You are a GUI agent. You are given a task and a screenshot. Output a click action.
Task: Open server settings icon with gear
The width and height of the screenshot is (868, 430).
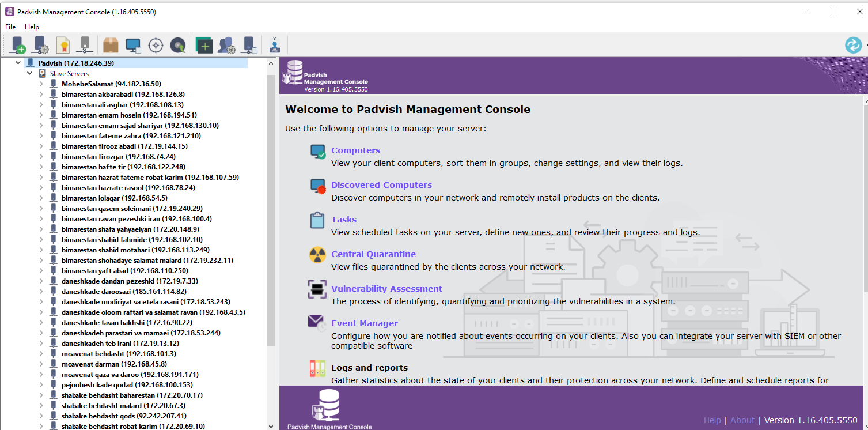click(40, 45)
